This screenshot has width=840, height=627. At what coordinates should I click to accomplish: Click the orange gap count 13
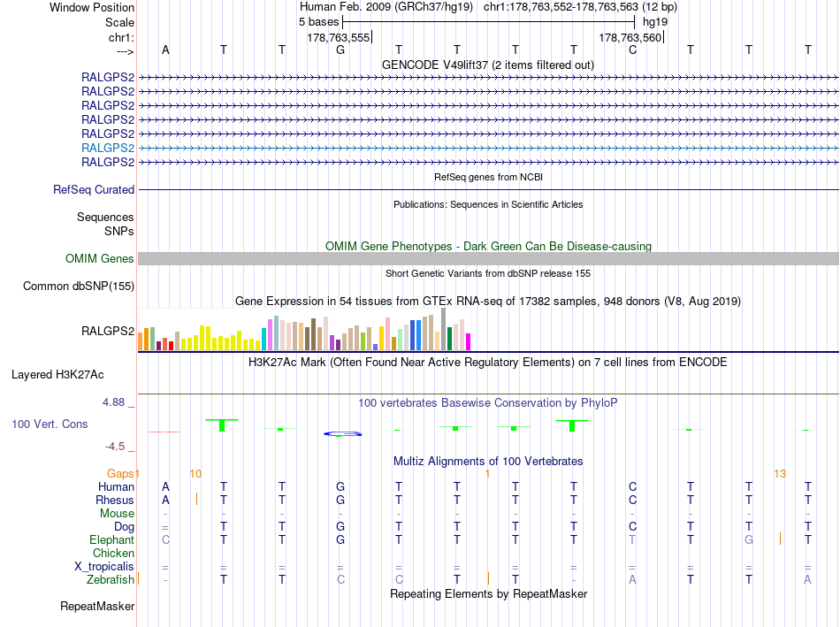(x=780, y=474)
